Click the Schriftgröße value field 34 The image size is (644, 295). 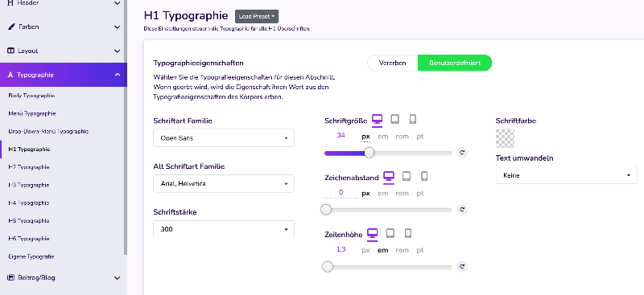341,135
